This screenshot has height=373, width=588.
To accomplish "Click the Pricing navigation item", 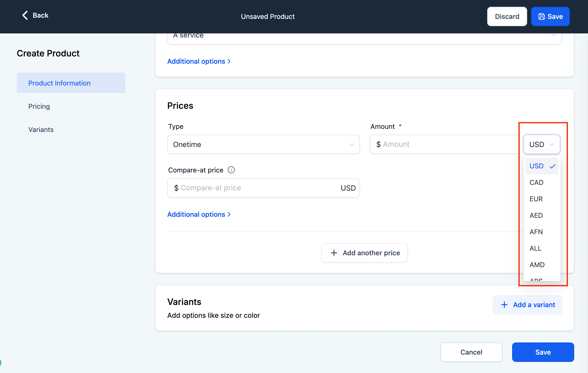I will click(39, 106).
